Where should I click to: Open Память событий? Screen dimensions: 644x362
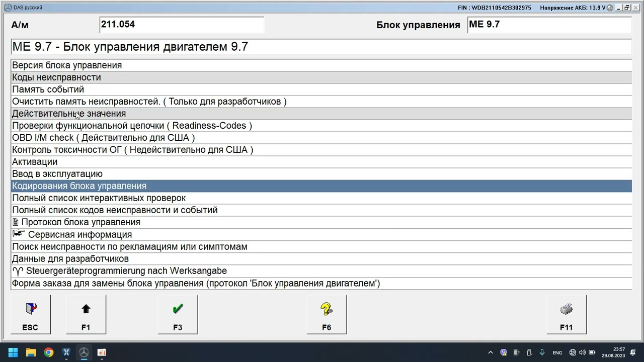(x=321, y=89)
